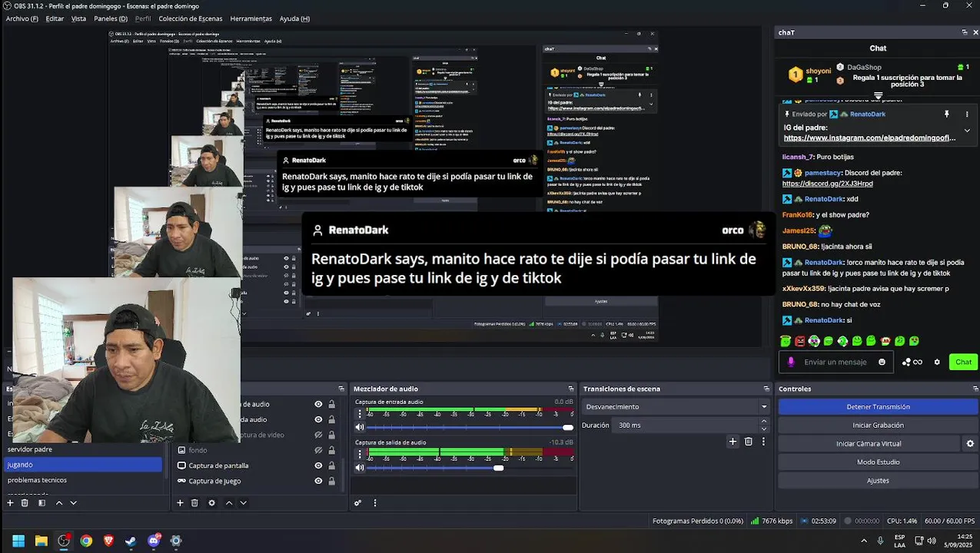Adjust Captura de entrada audio volume slider
Image resolution: width=980 pixels, height=553 pixels.
[469, 427]
